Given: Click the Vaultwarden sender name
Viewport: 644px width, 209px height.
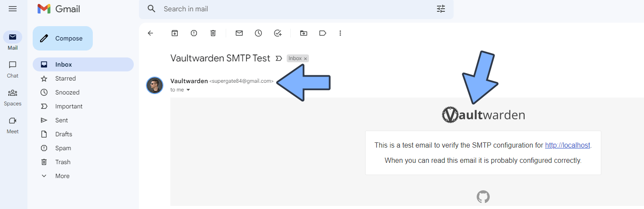Looking at the screenshot, I should click(x=189, y=81).
